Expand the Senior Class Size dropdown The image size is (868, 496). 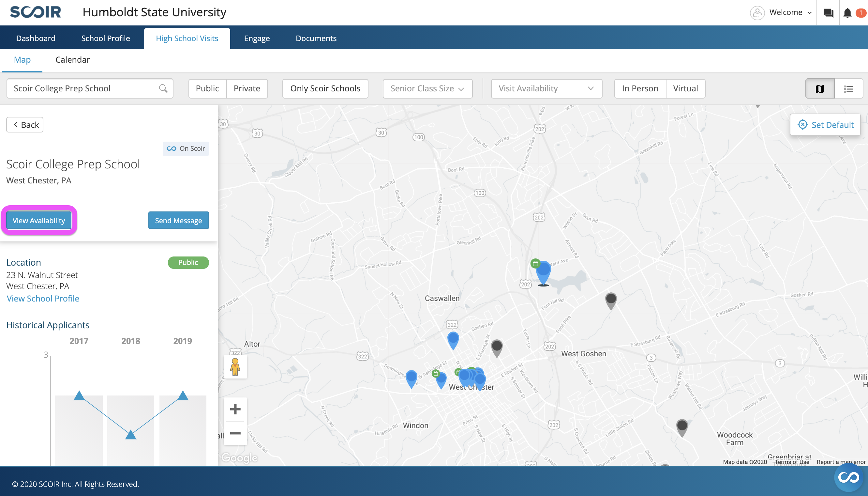(427, 88)
